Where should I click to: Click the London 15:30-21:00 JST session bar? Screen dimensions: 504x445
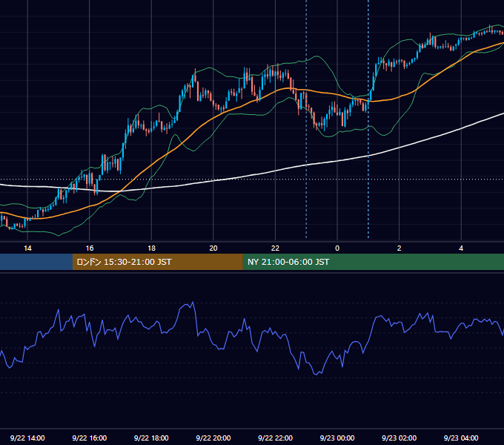(157, 262)
